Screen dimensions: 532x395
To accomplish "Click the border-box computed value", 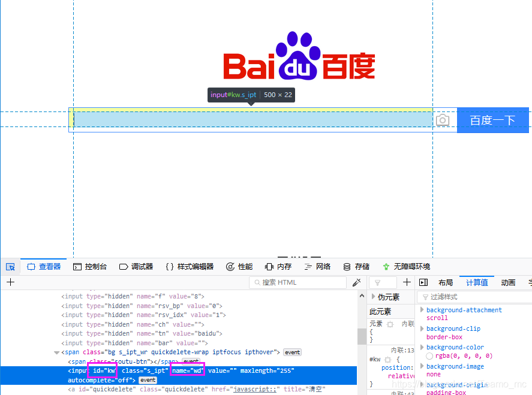I will tap(444, 337).
